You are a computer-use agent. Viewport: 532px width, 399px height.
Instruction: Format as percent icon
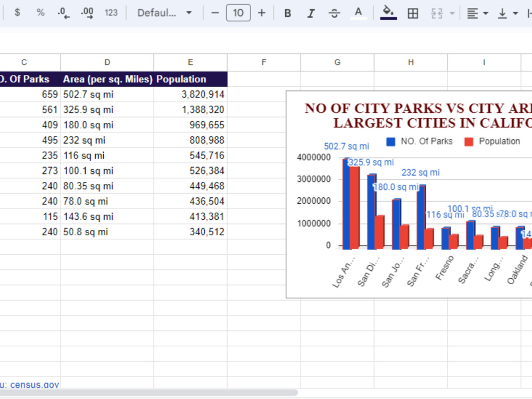click(x=40, y=13)
